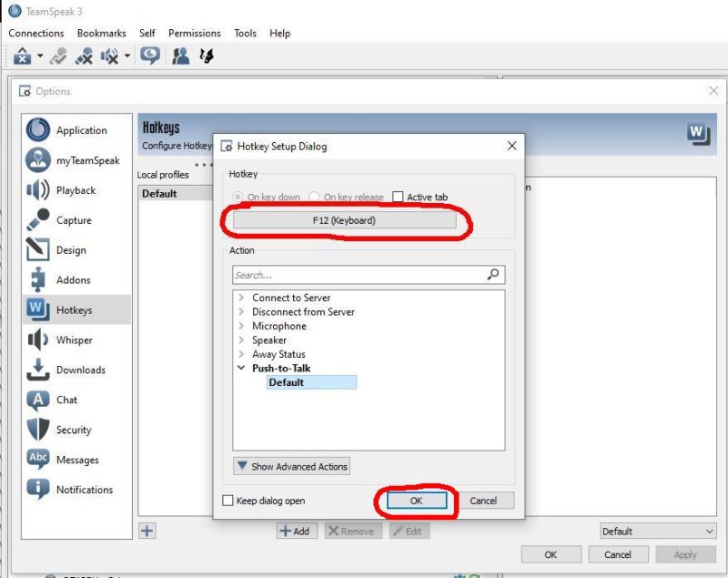The image size is (728, 578).
Task: Click the mute microphone toolbar icon
Action: tap(84, 56)
